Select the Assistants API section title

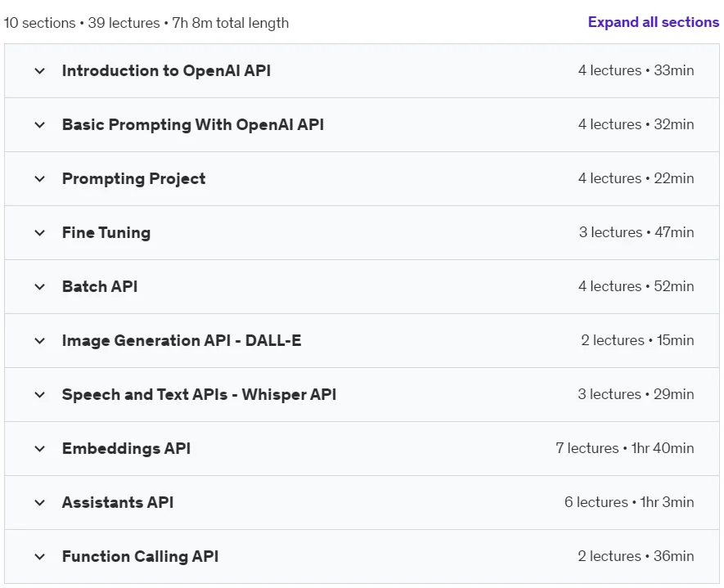point(118,502)
